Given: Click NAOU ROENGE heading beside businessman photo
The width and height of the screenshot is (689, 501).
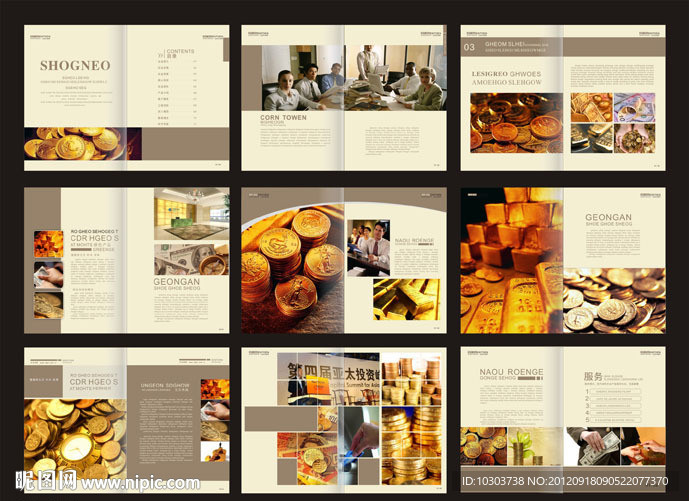Looking at the screenshot, I should click(x=414, y=240).
